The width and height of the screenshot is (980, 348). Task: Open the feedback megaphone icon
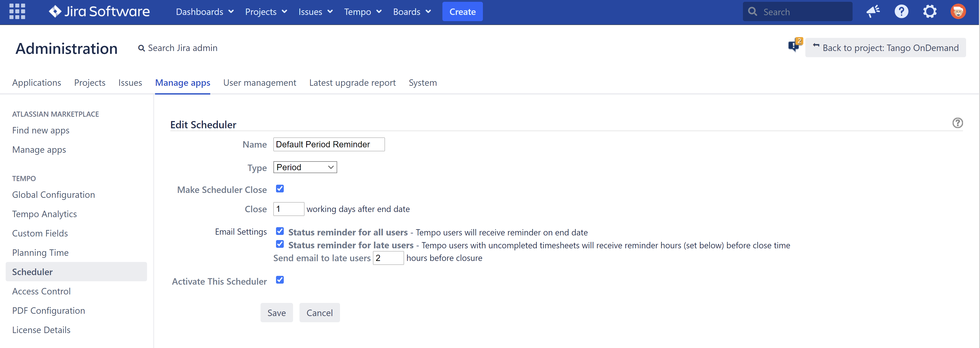pos(873,11)
